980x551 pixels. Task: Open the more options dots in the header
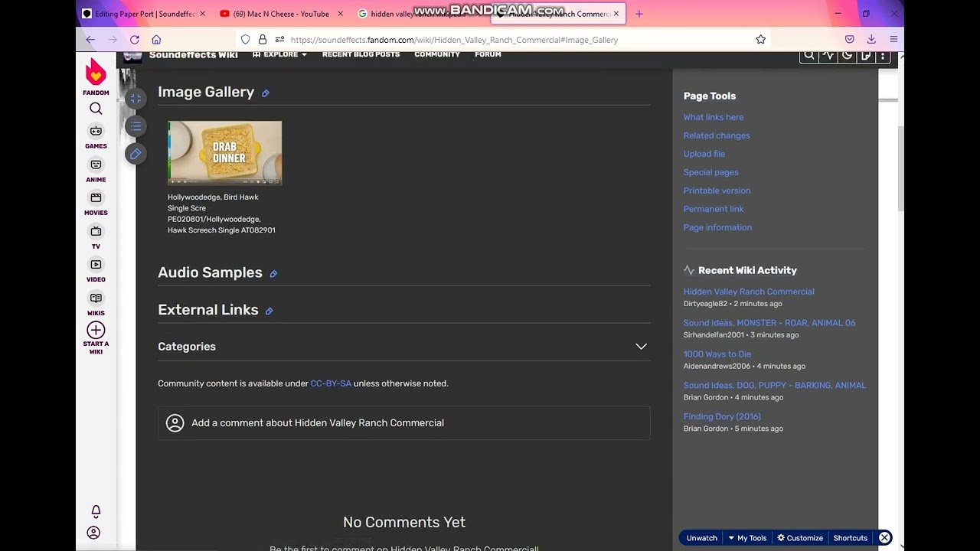(x=883, y=55)
